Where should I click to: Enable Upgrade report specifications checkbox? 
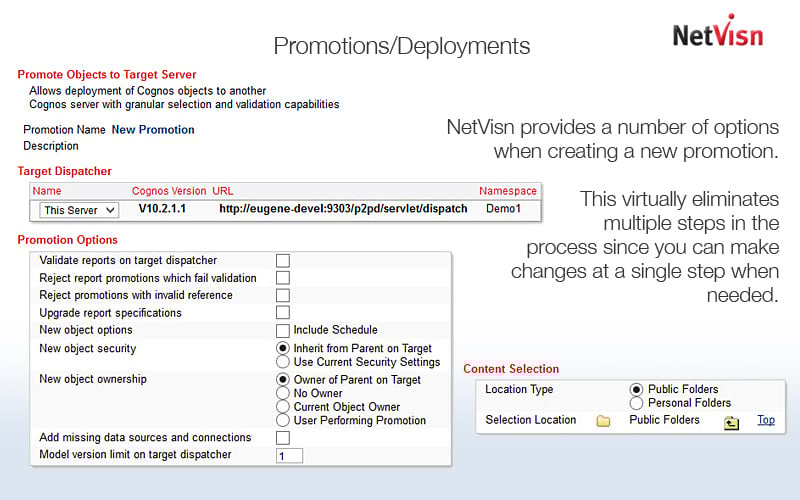[x=283, y=312]
